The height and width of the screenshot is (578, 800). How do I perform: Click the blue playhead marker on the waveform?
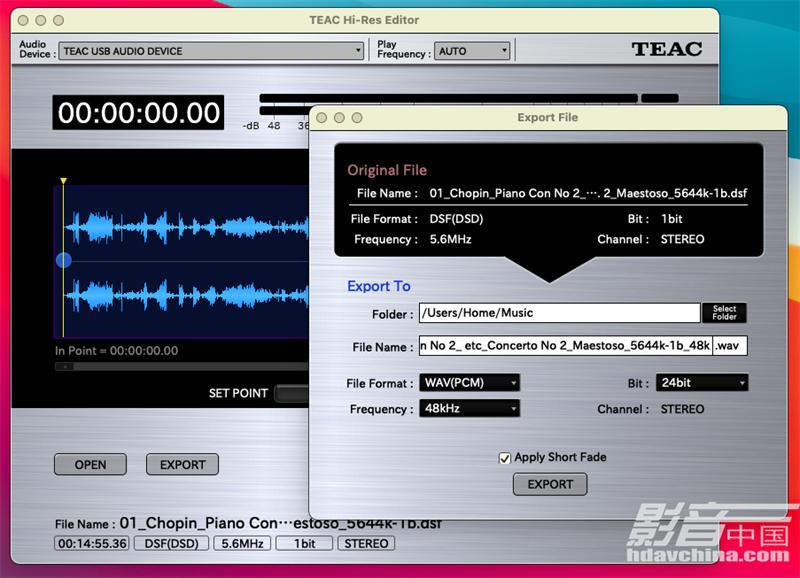(63, 259)
